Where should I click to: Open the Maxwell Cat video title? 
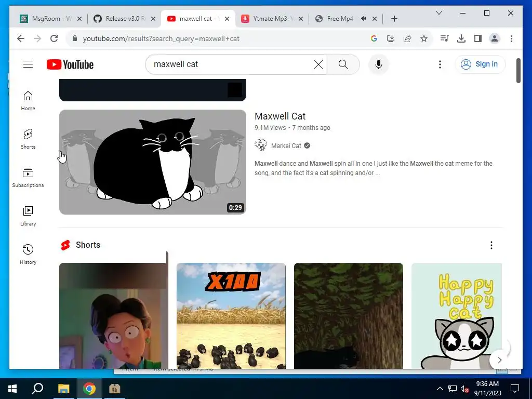pos(280,116)
